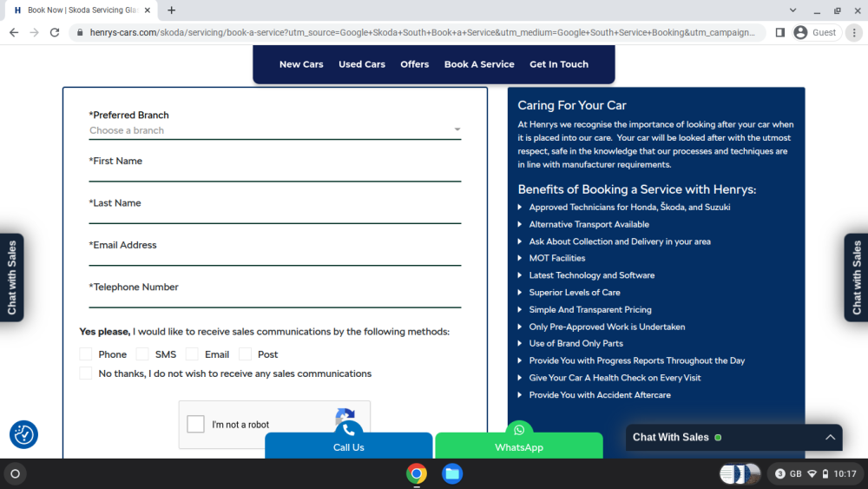The height and width of the screenshot is (489, 868).
Task: Open the Used Cars menu
Action: pos(362,64)
